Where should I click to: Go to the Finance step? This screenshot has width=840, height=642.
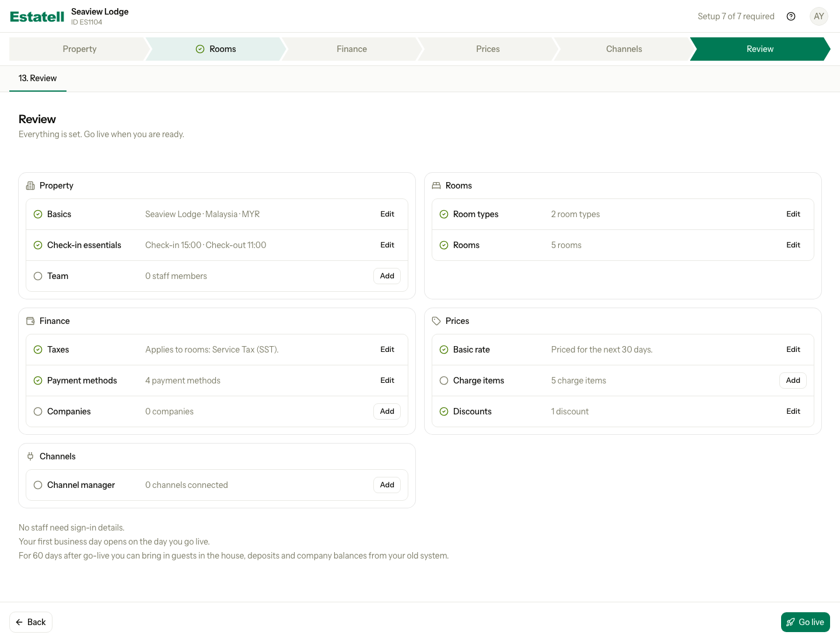click(x=352, y=49)
